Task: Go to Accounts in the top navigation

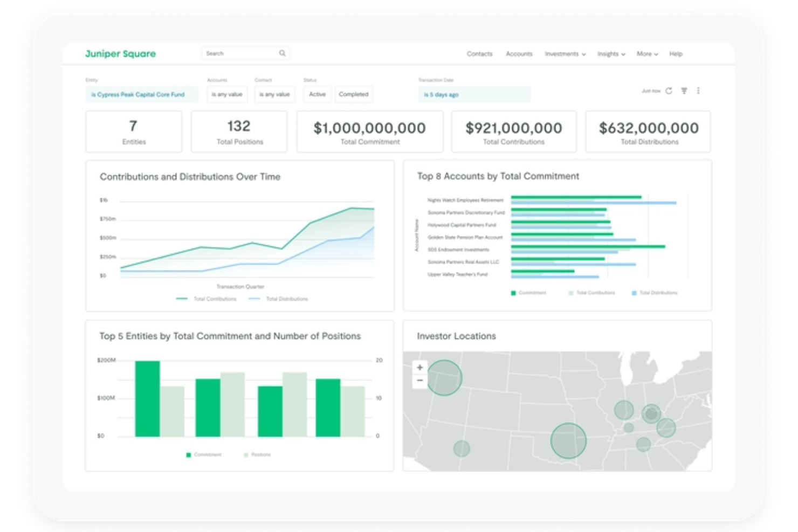Action: 519,54
